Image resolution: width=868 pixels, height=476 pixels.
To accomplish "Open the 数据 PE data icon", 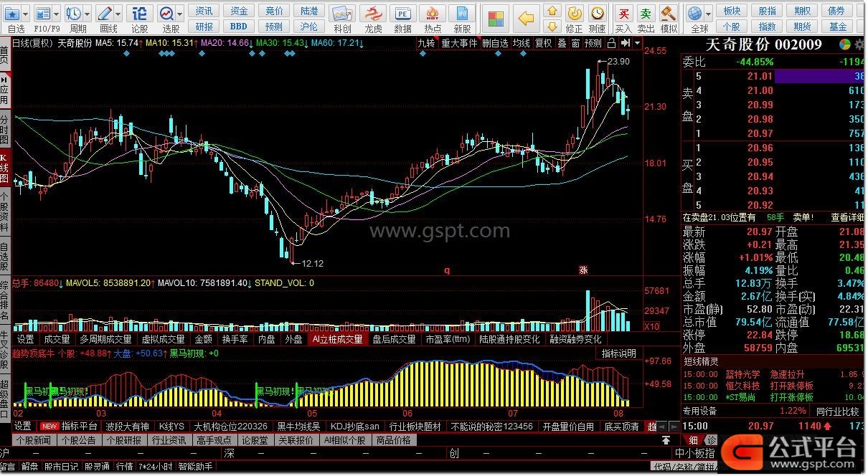I will click(403, 14).
